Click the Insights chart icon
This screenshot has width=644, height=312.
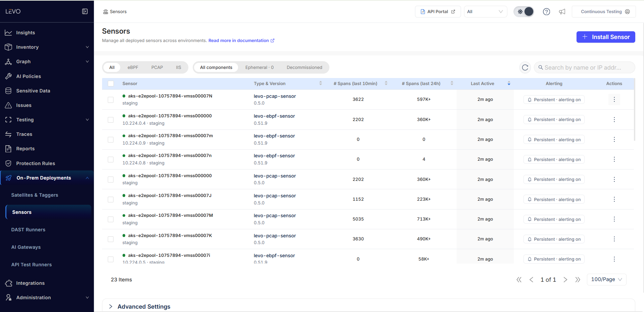tap(8, 33)
